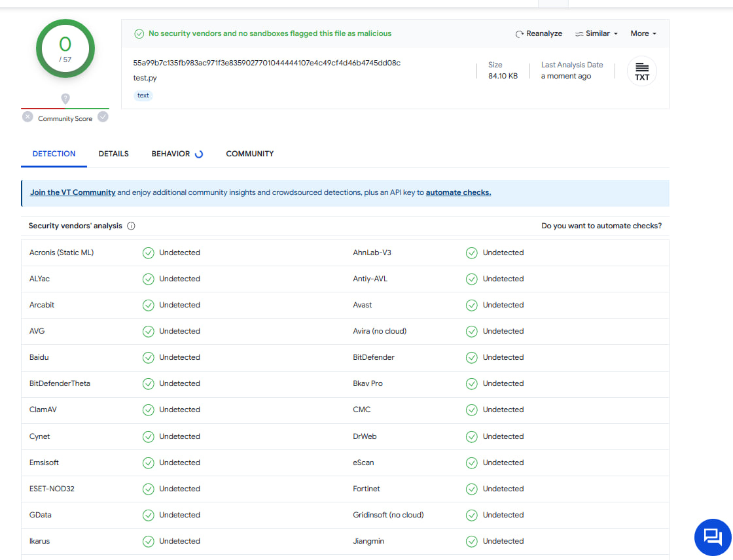733x560 pixels.
Task: Click the Emsisoft vendor name
Action: click(44, 463)
